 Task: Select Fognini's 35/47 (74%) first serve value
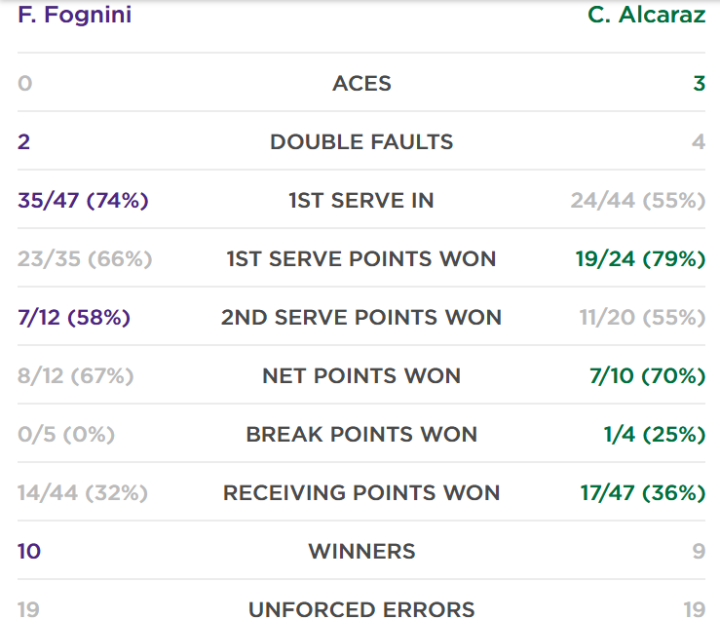(x=83, y=201)
